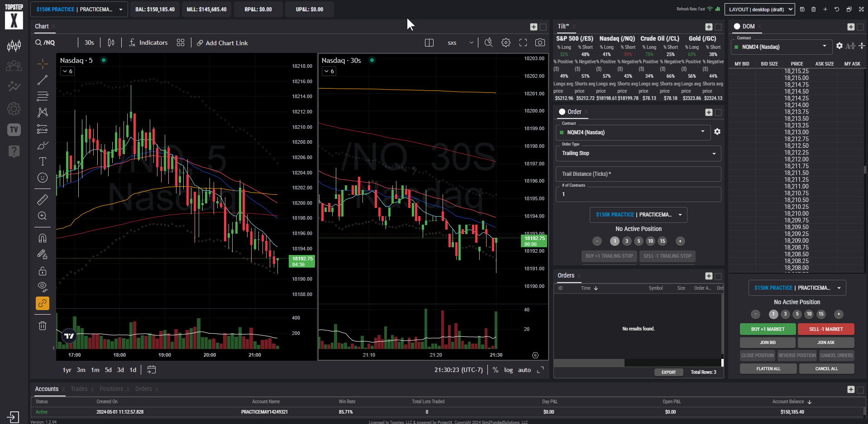Open chart settings gear

pos(506,42)
